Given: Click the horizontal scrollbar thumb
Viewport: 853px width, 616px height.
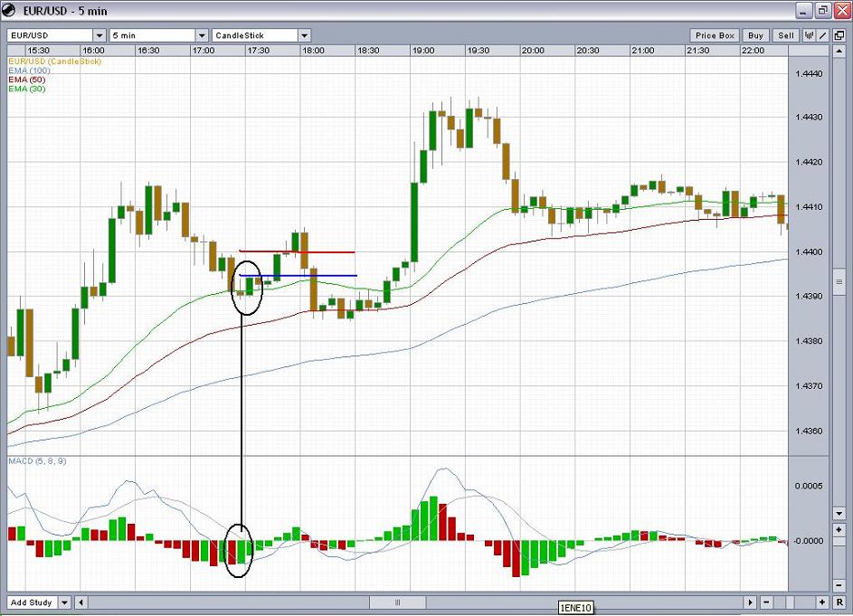Looking at the screenshot, I should [x=397, y=602].
